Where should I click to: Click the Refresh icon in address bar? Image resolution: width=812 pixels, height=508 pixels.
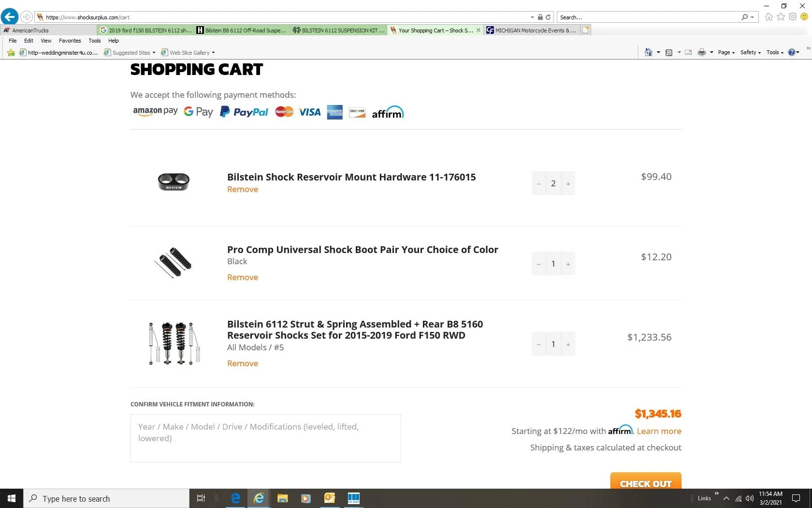coord(548,17)
